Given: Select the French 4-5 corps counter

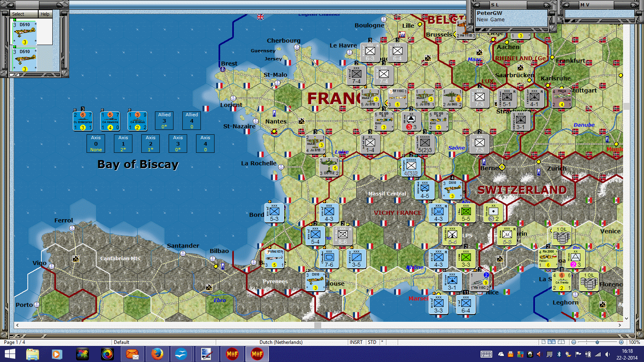Looking at the screenshot, I should [x=425, y=190].
